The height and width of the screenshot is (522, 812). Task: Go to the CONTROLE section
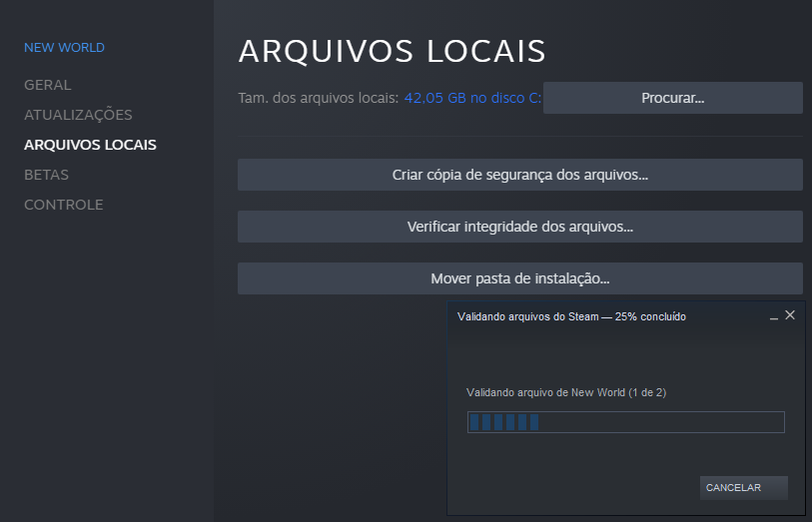point(64,205)
